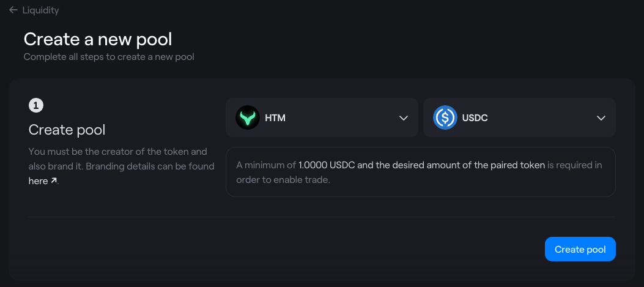Click the 'Create pool' step heading
This screenshot has height=287, width=644.
coord(67,130)
